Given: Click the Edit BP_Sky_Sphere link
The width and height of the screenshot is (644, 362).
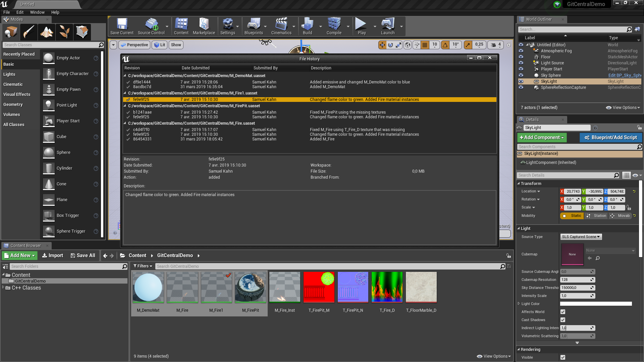Looking at the screenshot, I should click(x=624, y=75).
